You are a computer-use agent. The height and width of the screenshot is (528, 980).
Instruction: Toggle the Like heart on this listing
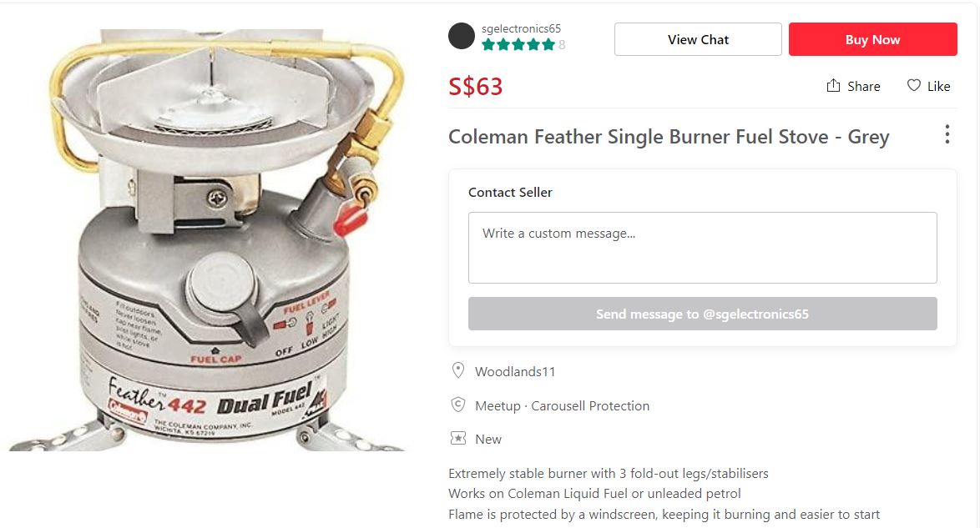[914, 86]
